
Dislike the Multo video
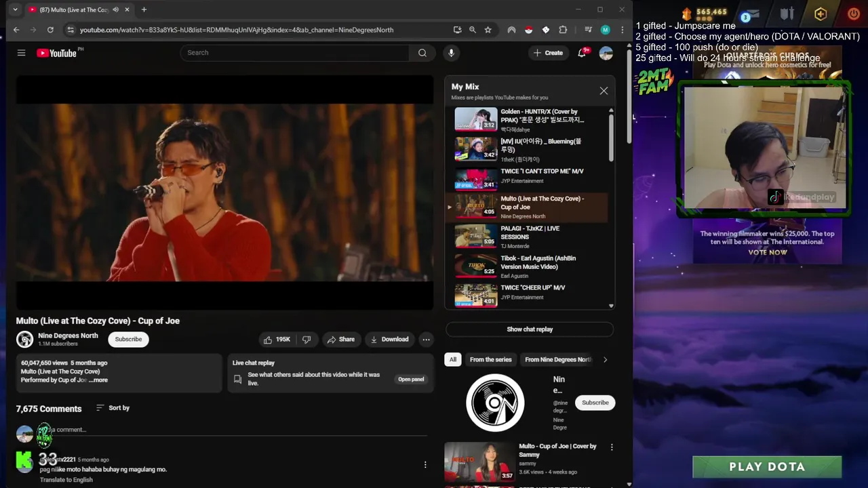pos(307,340)
